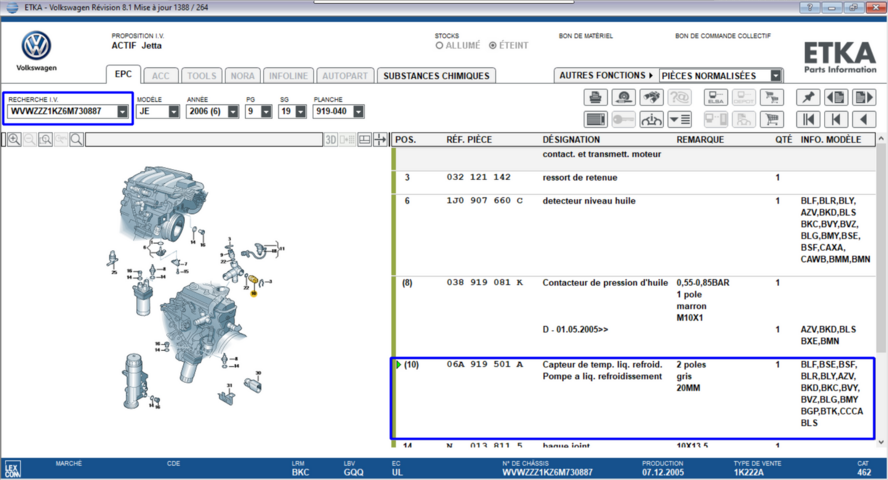This screenshot has width=888, height=480.
Task: Click the split-panel layout icon
Action: click(x=365, y=139)
